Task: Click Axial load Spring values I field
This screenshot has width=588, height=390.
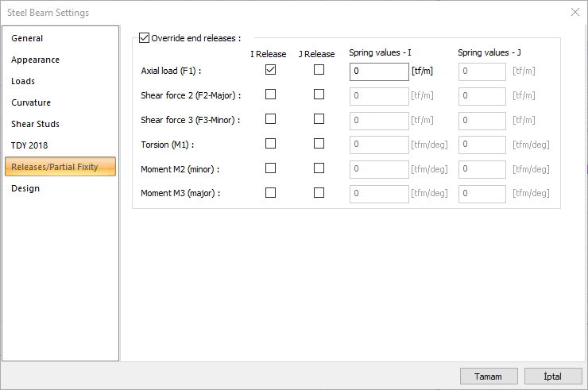Action: tap(379, 71)
